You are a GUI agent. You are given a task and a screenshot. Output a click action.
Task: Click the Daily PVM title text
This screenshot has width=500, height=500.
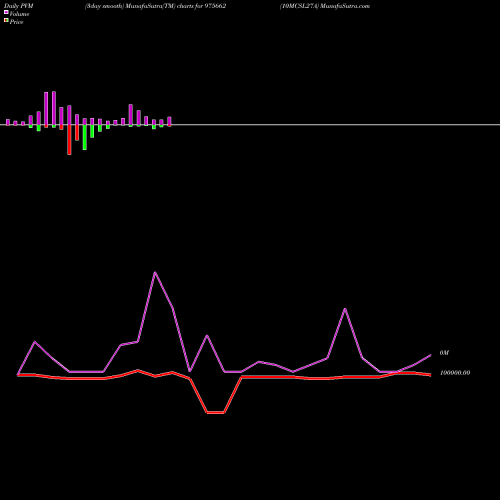point(19,6)
